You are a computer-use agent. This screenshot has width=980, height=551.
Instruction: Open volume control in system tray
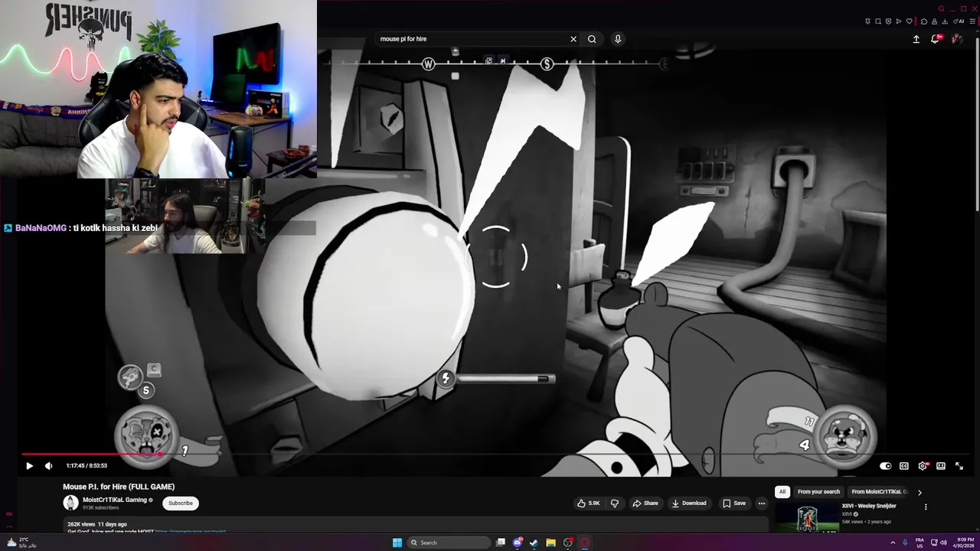pyautogui.click(x=943, y=543)
